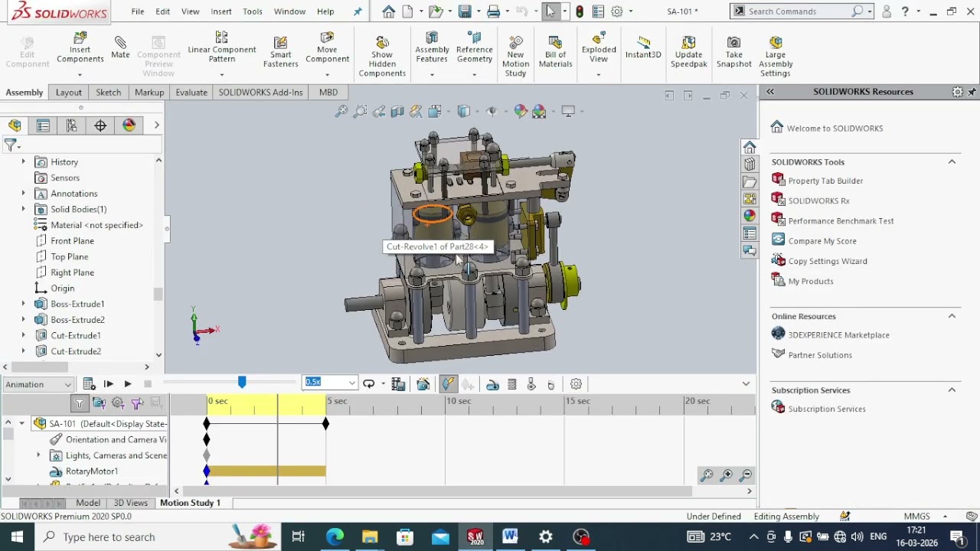This screenshot has height=551, width=980.
Task: Click the Exploded View tool
Action: 599,47
